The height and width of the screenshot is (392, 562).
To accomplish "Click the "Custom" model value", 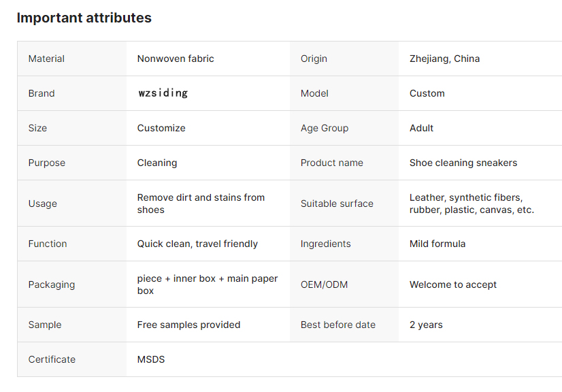I will tap(427, 93).
